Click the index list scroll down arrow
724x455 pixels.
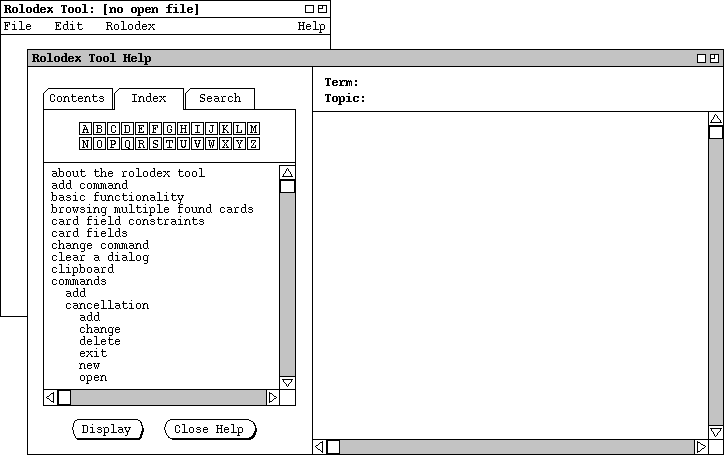pos(287,382)
